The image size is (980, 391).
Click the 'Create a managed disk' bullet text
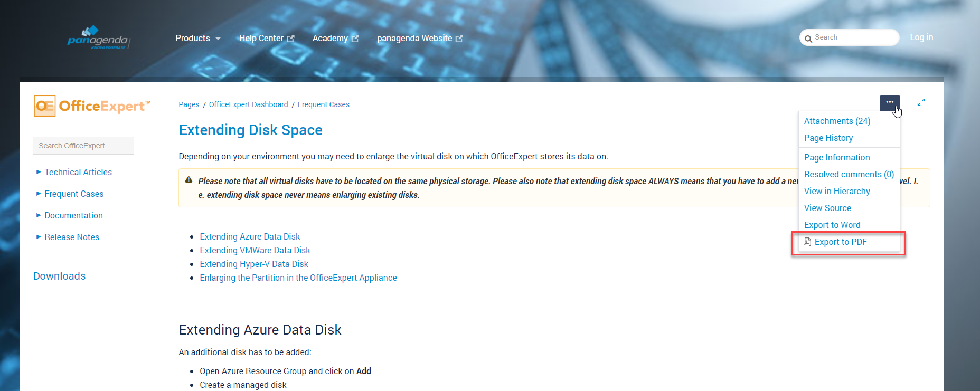[243, 385]
